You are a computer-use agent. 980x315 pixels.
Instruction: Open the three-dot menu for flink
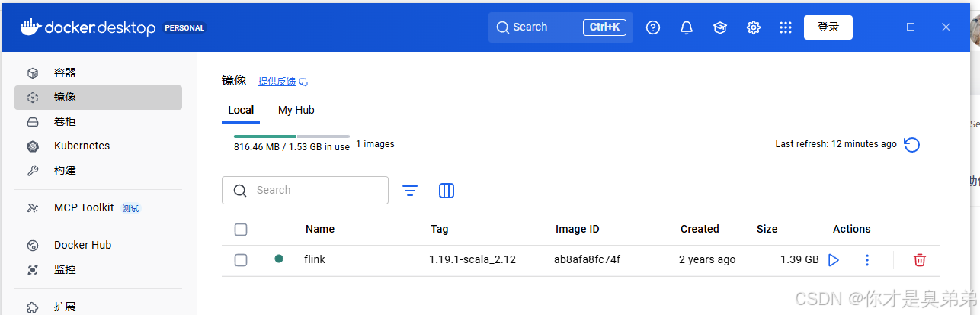[866, 260]
